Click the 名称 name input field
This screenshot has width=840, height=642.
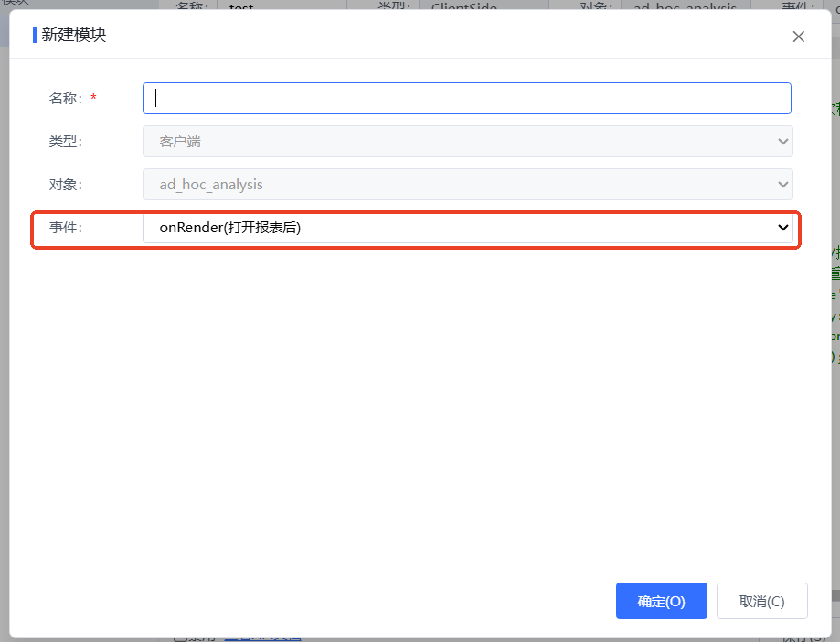[x=466, y=98]
